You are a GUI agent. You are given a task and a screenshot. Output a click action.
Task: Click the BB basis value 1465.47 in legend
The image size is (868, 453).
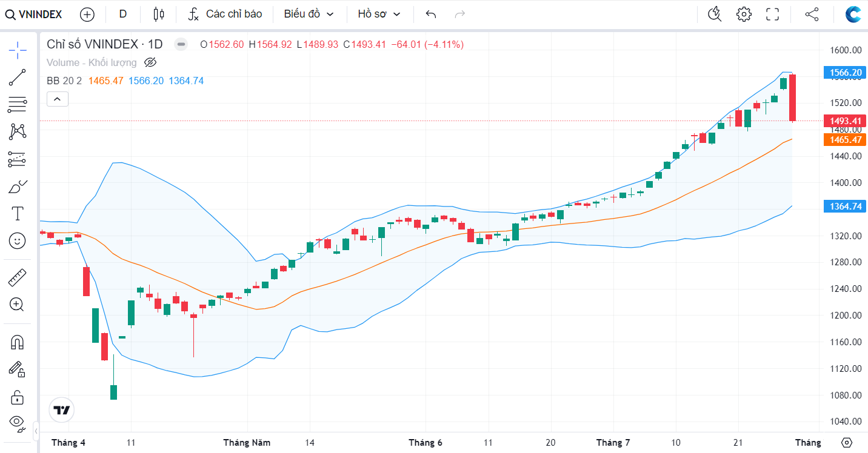click(x=106, y=81)
